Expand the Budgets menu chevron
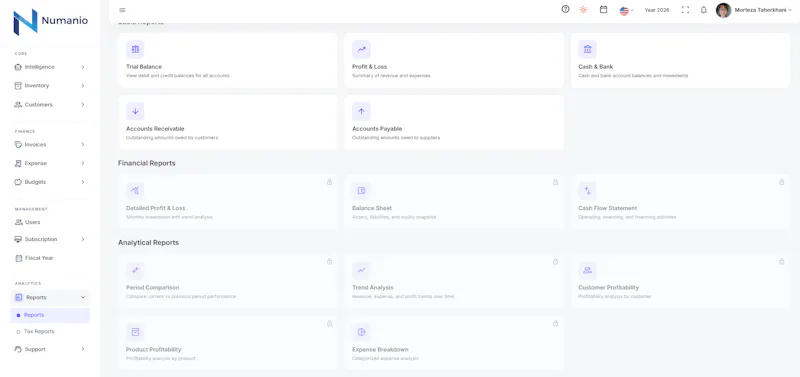 pos(83,182)
